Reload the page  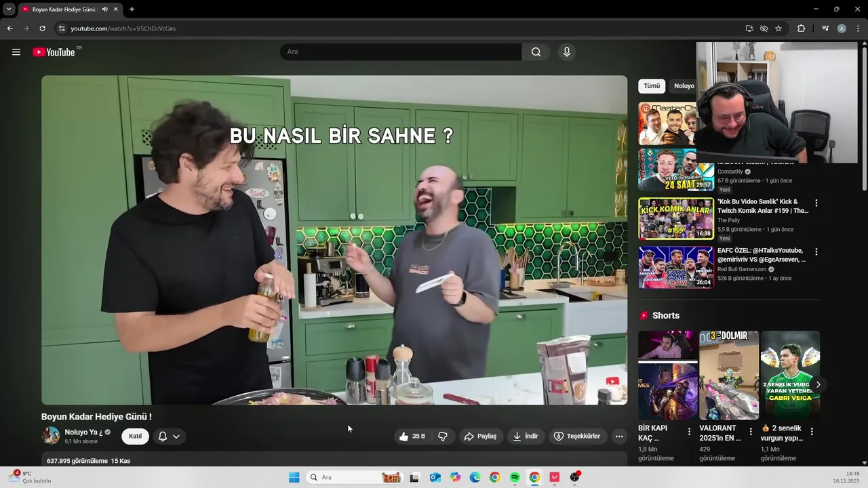(x=42, y=28)
